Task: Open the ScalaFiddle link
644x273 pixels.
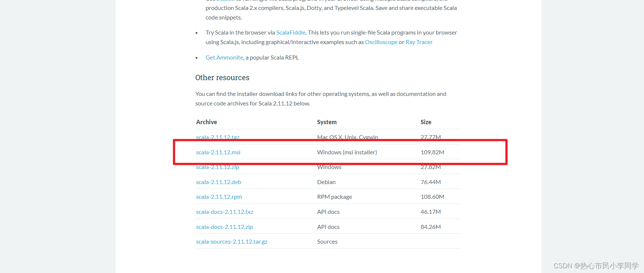Action: point(291,33)
